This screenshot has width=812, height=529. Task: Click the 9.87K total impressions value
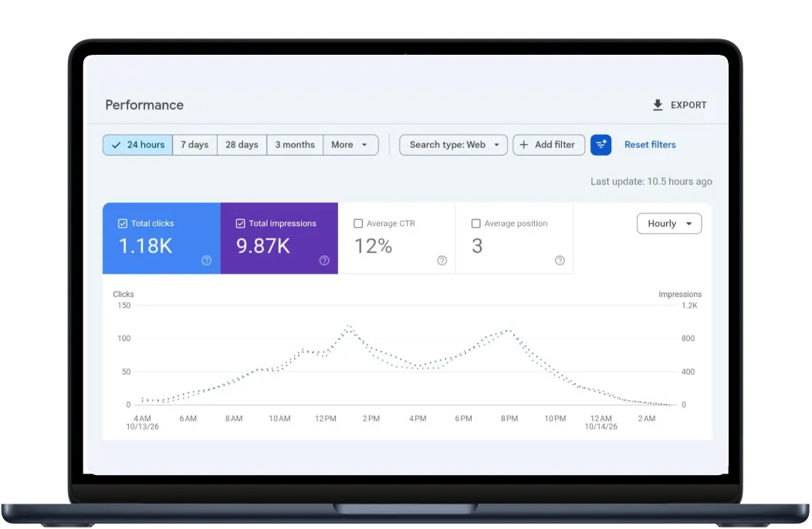pyautogui.click(x=263, y=246)
